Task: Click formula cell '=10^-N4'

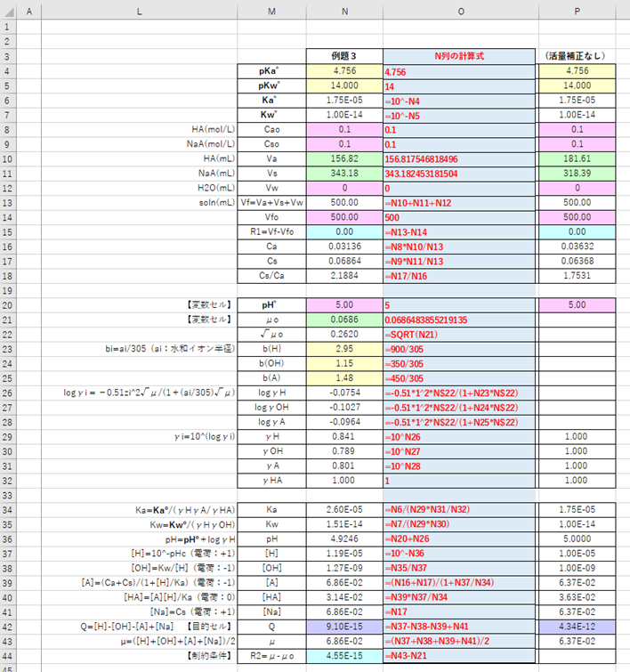Action: [x=459, y=101]
